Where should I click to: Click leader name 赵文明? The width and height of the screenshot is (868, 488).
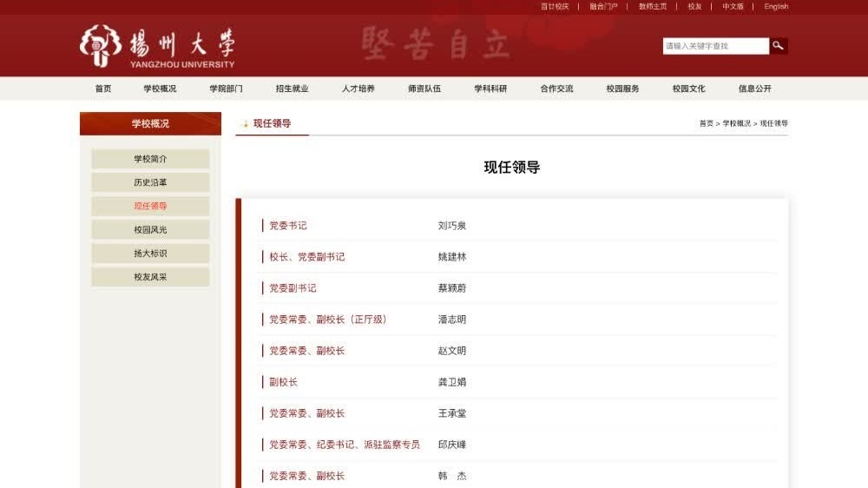point(451,351)
